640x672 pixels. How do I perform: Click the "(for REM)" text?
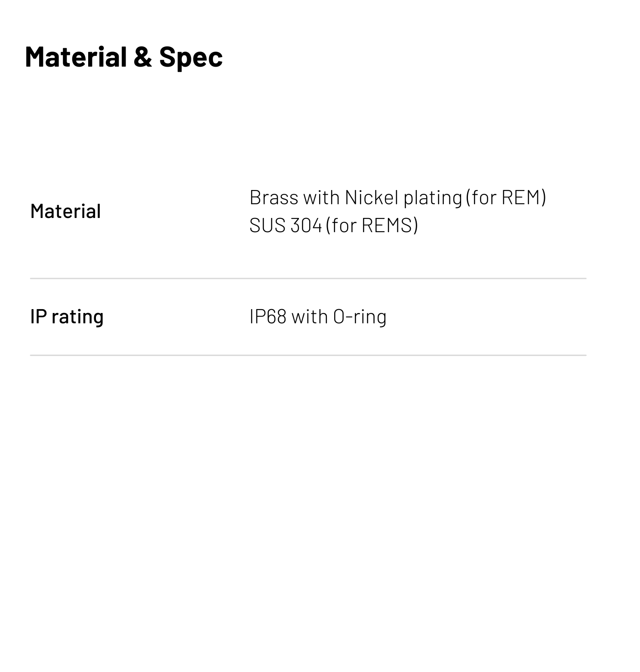pos(506,197)
